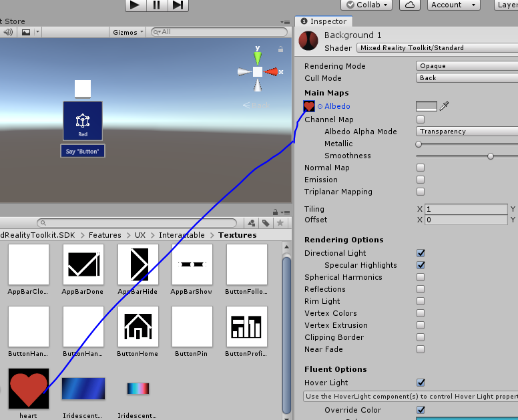Pick color with Albedo eyedropper

[x=444, y=106]
